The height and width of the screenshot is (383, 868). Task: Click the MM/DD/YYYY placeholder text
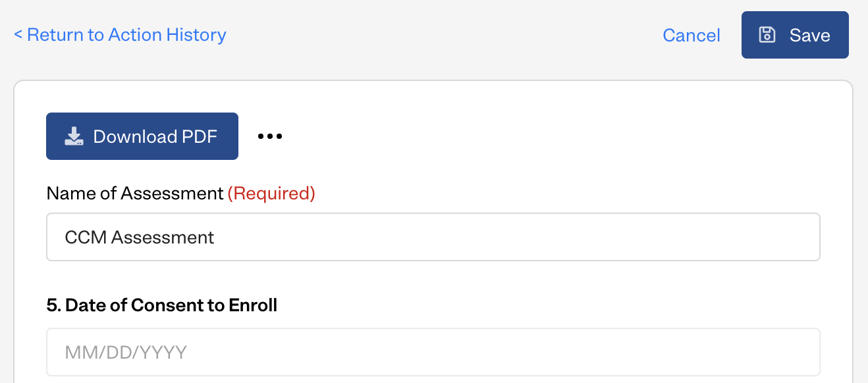[126, 353]
